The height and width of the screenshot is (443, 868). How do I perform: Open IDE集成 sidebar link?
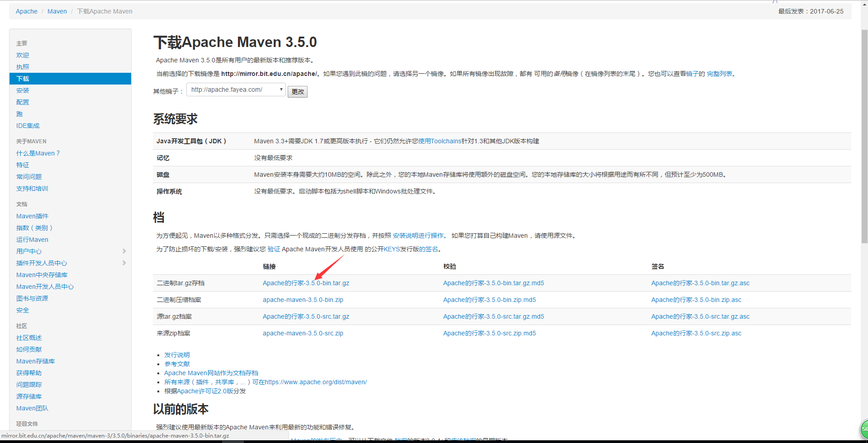tap(28, 126)
